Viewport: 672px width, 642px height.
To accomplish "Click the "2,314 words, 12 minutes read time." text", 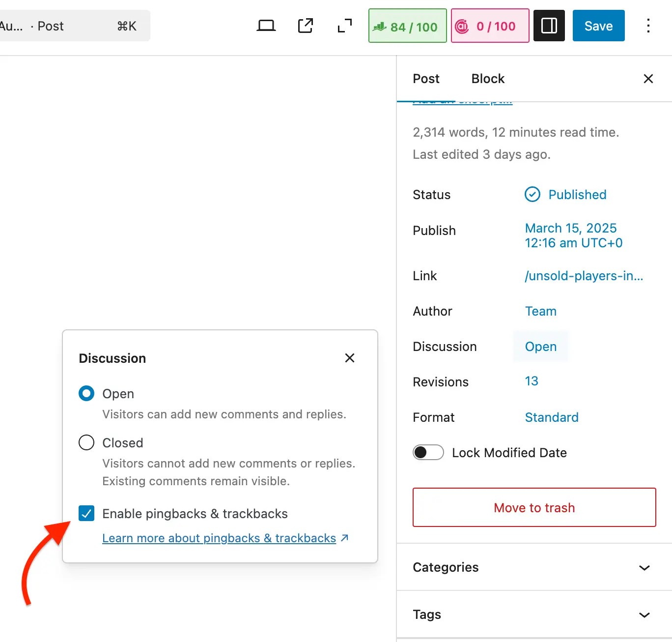I will (x=516, y=132).
